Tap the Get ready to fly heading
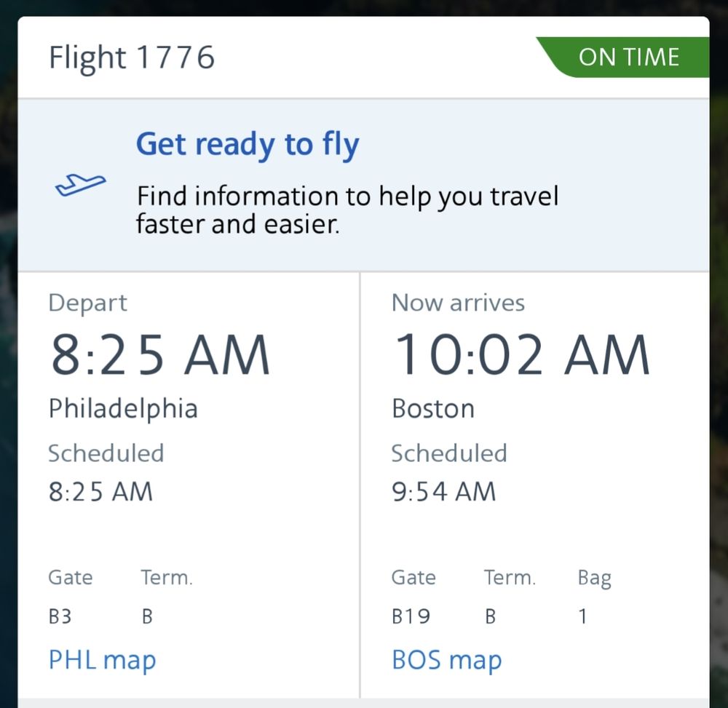The width and height of the screenshot is (728, 708). [248, 144]
